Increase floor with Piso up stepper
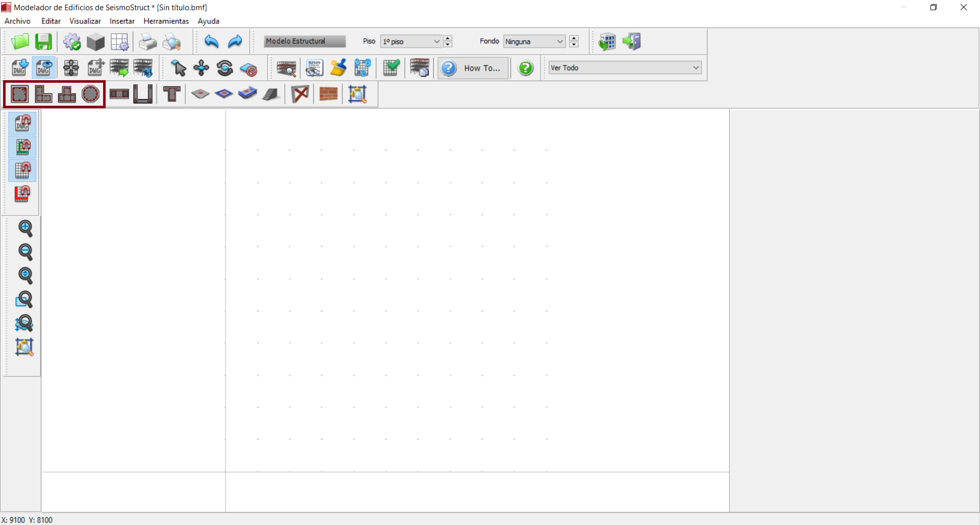980x525 pixels. pos(448,38)
